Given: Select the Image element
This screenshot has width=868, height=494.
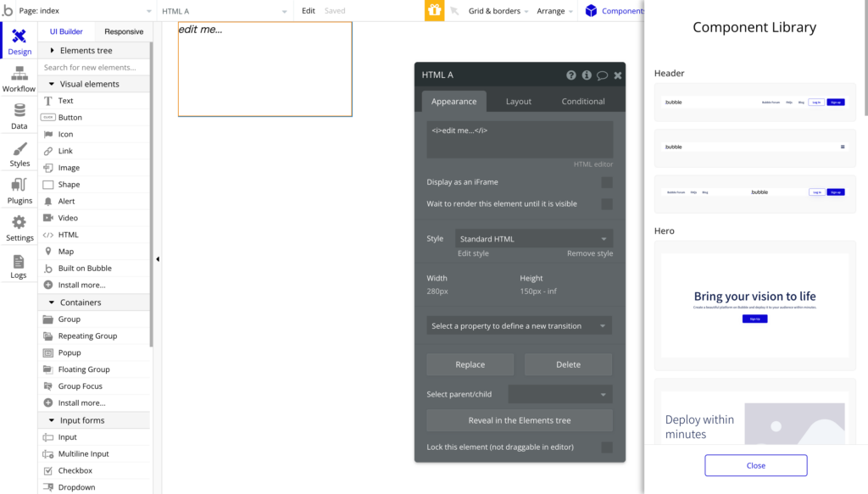Looking at the screenshot, I should pyautogui.click(x=95, y=168).
